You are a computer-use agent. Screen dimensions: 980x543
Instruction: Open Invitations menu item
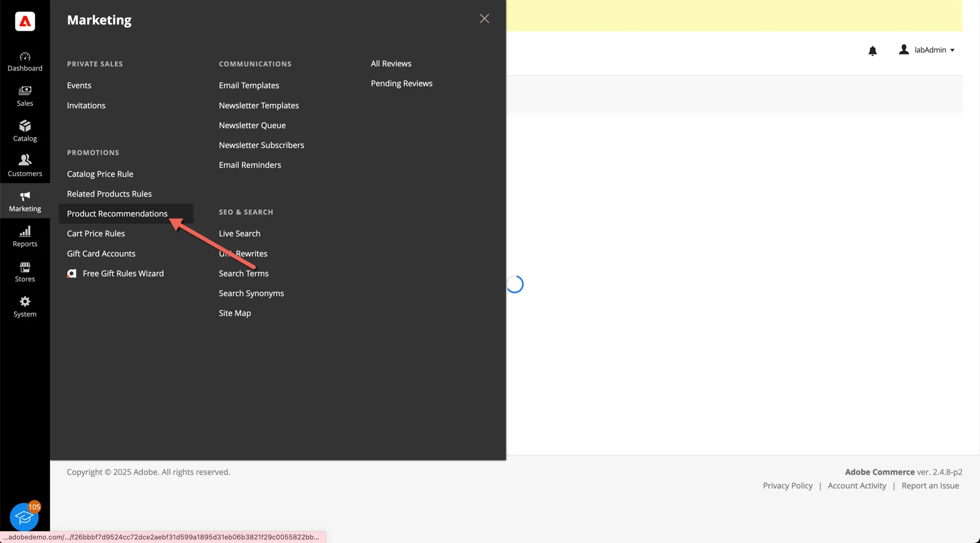86,105
